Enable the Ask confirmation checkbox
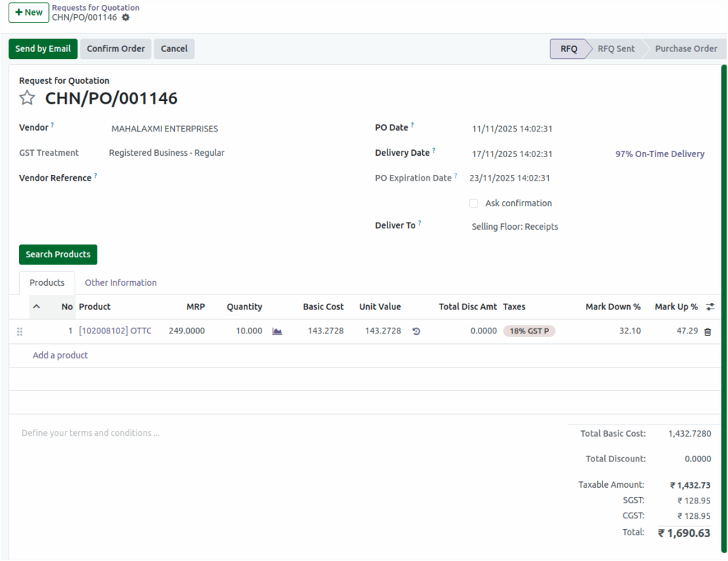 pos(473,203)
